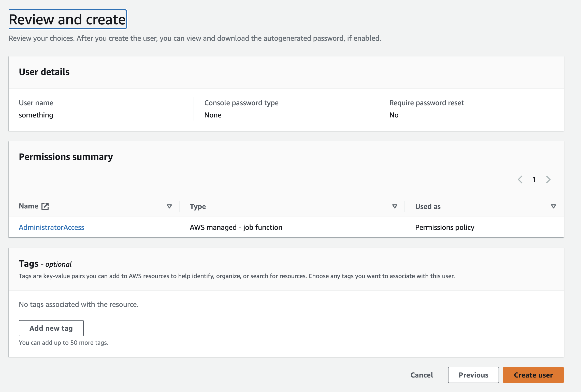Add a new tag to the user
The image size is (581, 392).
pyautogui.click(x=51, y=328)
